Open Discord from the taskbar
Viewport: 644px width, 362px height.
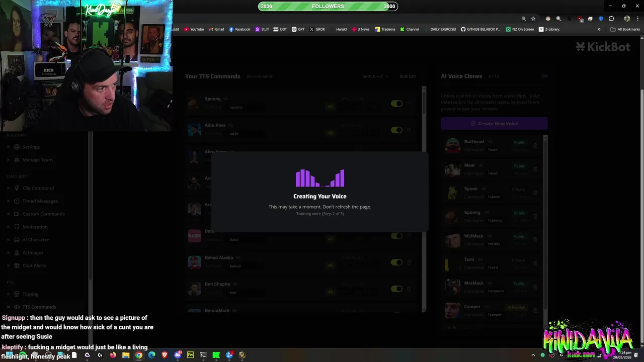tap(178, 355)
